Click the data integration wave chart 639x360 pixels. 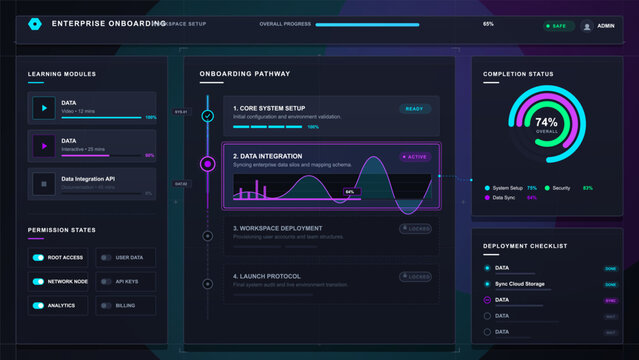(332, 186)
